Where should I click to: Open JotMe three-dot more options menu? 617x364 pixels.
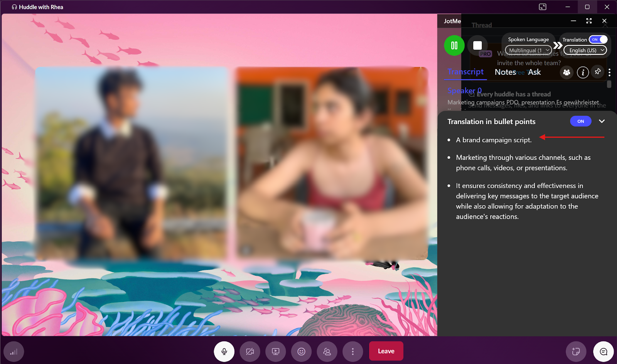click(609, 72)
